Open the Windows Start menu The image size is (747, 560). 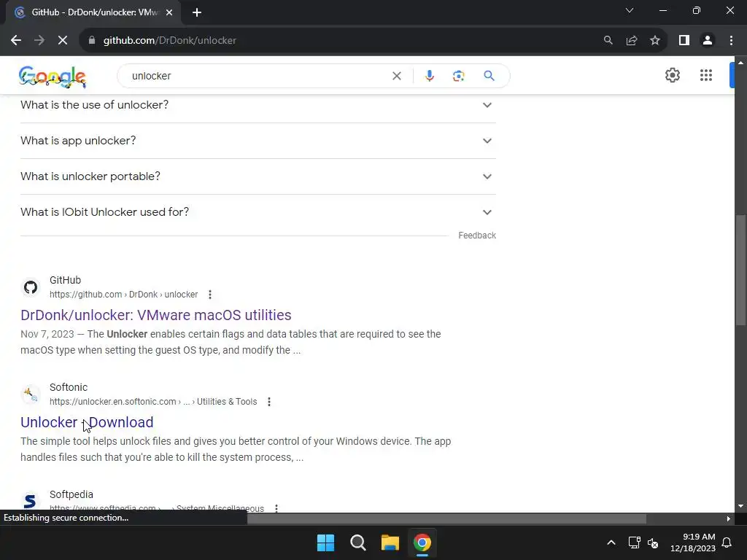[x=326, y=542]
